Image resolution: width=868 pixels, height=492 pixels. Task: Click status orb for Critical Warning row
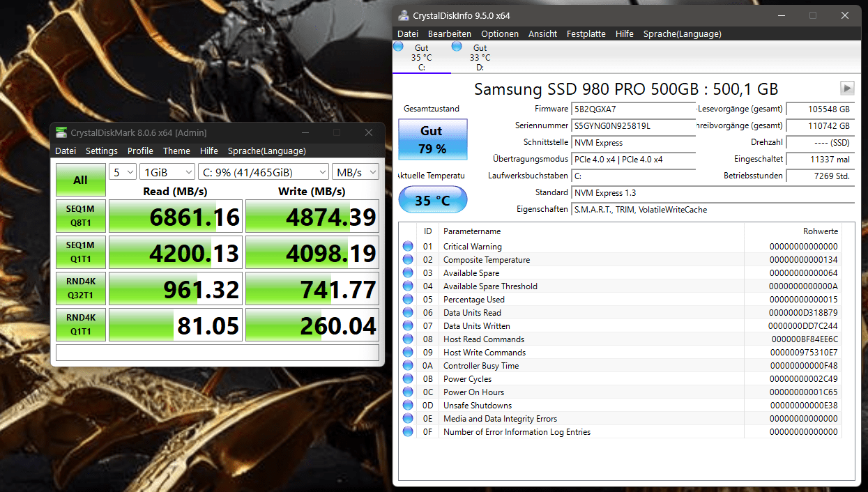(408, 246)
